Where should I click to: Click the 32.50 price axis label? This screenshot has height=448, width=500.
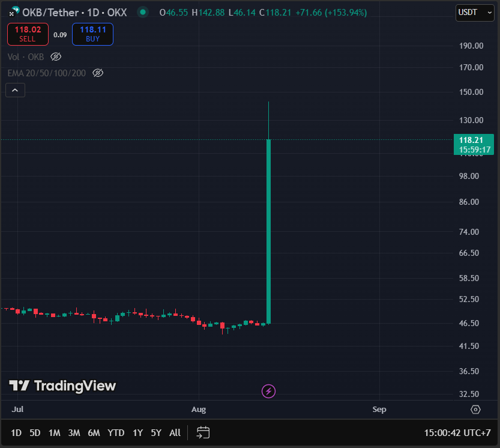(469, 394)
